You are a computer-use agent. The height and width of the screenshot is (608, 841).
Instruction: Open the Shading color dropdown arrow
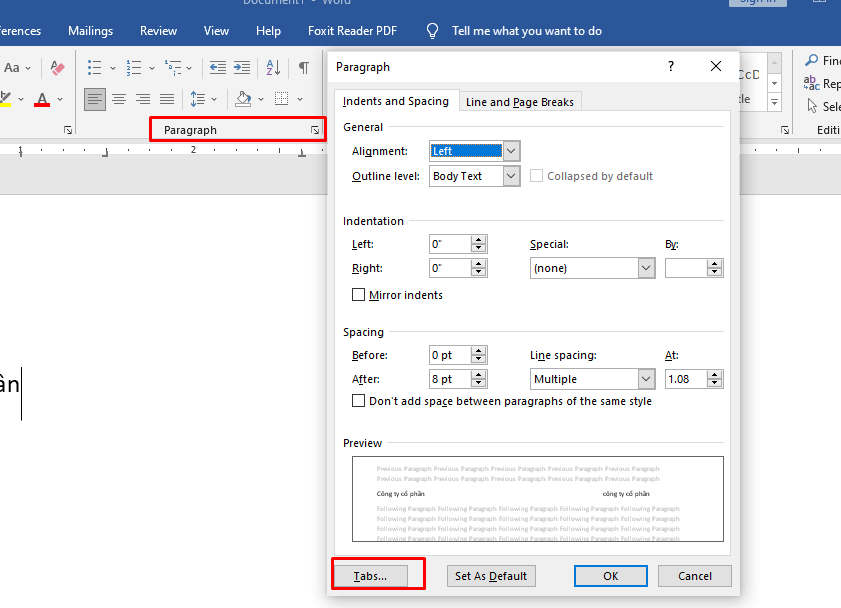[261, 99]
